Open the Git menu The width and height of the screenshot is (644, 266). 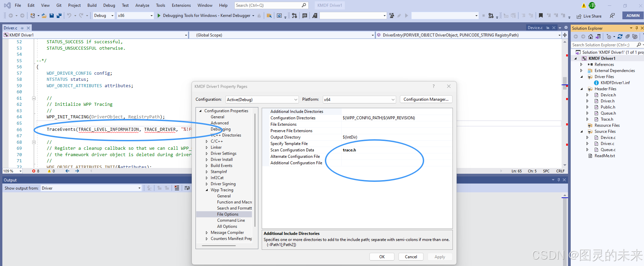[59, 5]
